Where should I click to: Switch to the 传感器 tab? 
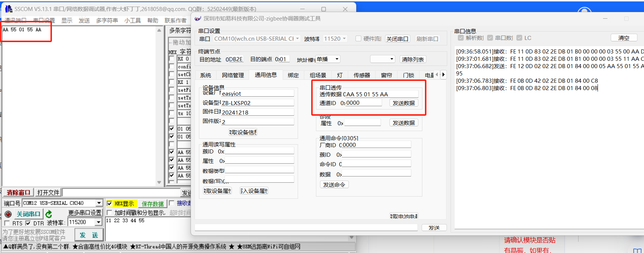(362, 75)
